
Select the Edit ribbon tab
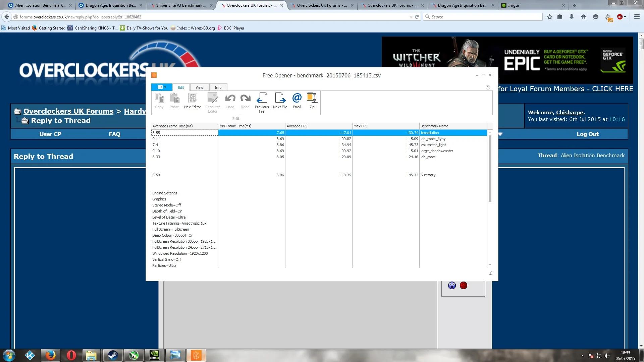tap(181, 87)
